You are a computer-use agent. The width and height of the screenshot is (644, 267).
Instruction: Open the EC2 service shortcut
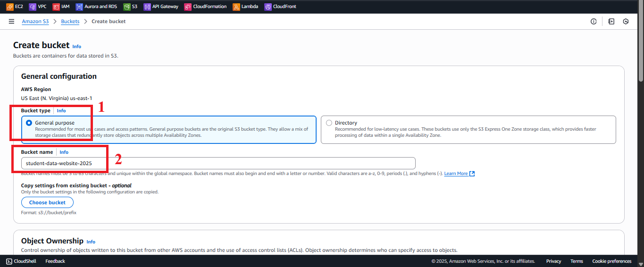click(x=14, y=7)
